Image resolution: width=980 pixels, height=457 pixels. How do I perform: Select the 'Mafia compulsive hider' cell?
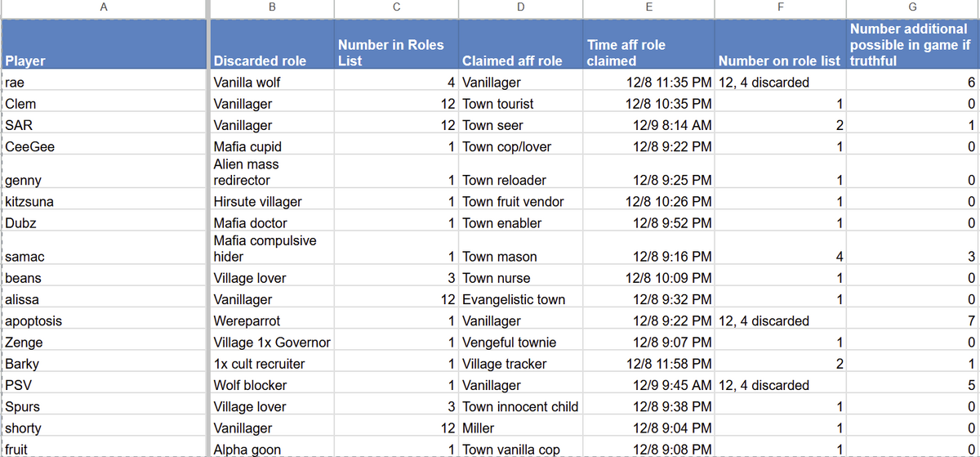pos(265,249)
